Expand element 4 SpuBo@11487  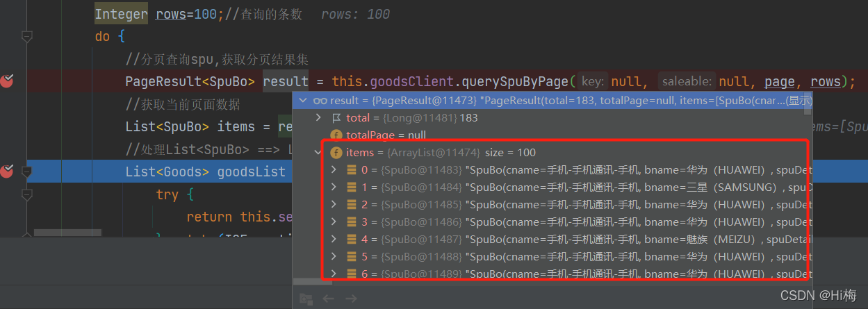(334, 240)
